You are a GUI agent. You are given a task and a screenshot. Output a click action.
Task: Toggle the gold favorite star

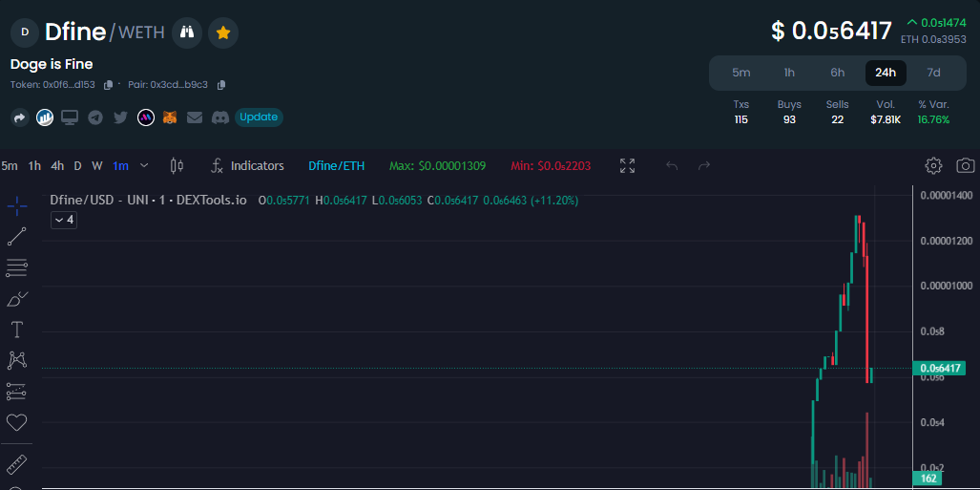(x=223, y=32)
